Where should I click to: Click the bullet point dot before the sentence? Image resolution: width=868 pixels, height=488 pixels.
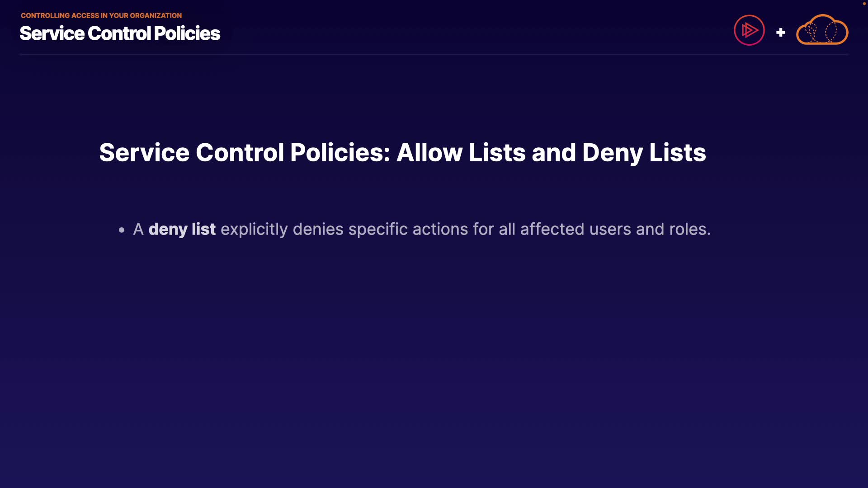pyautogui.click(x=122, y=230)
